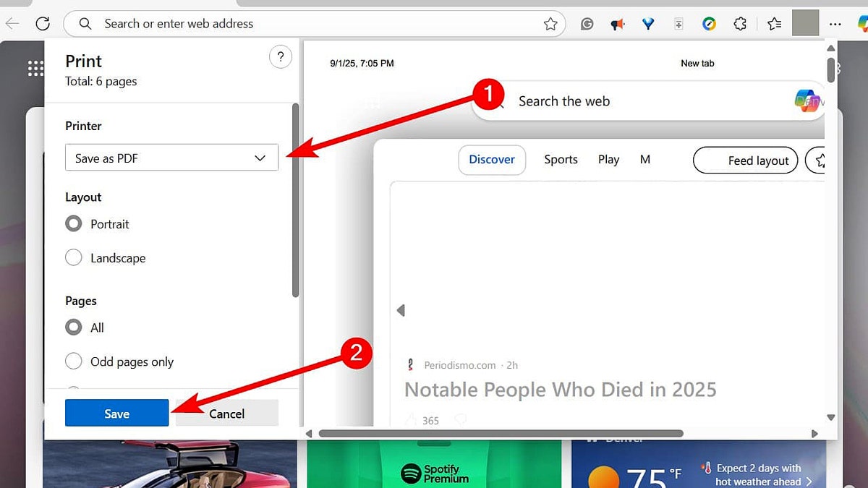
Task: Open the Settings and more ellipsis icon
Action: [x=835, y=23]
